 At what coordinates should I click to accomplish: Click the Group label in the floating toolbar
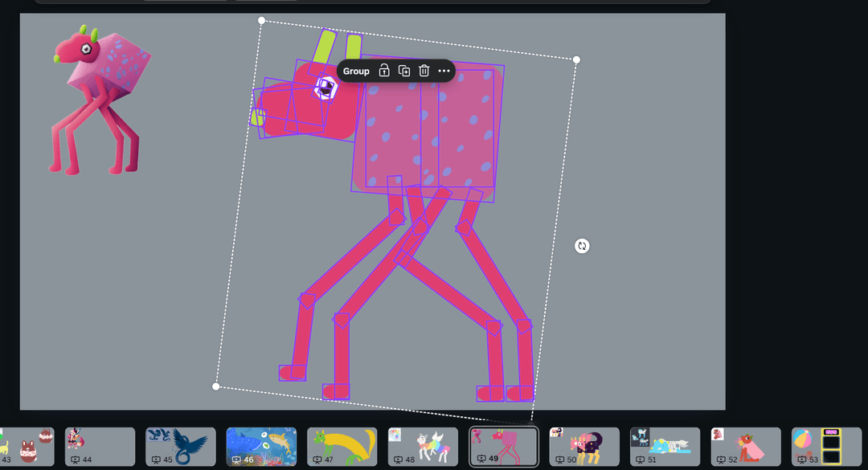tap(356, 71)
